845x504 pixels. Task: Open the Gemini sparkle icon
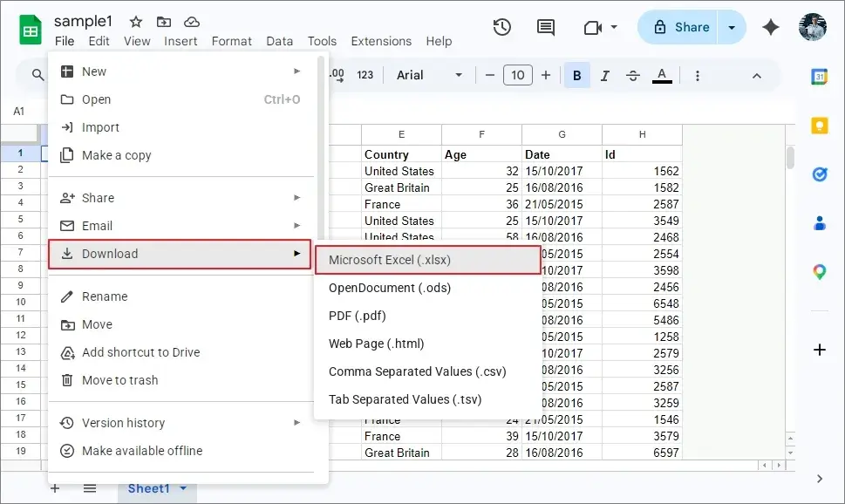point(771,27)
